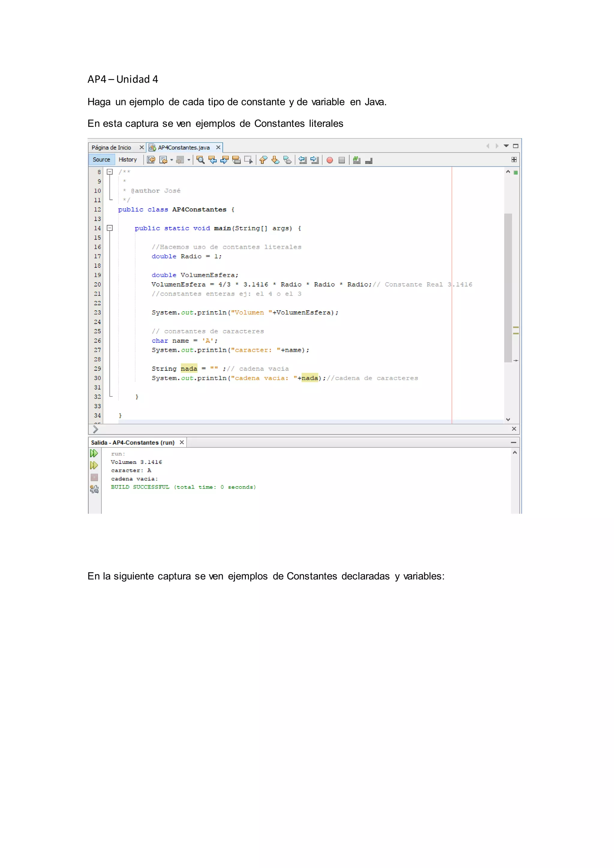Click the upper yellow mark in the error stripe
Viewport: 614px width, 868px height.
click(516, 327)
